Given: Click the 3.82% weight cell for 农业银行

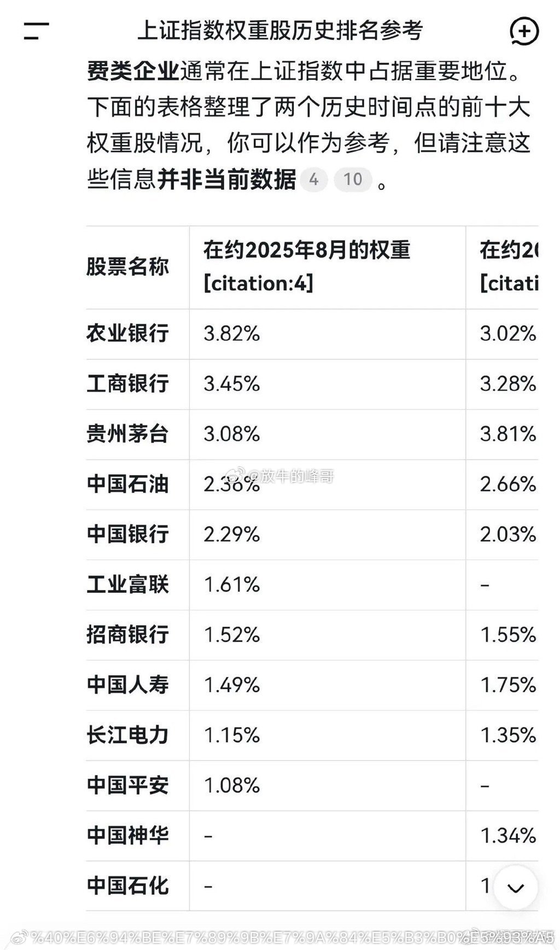Looking at the screenshot, I should coord(232,334).
